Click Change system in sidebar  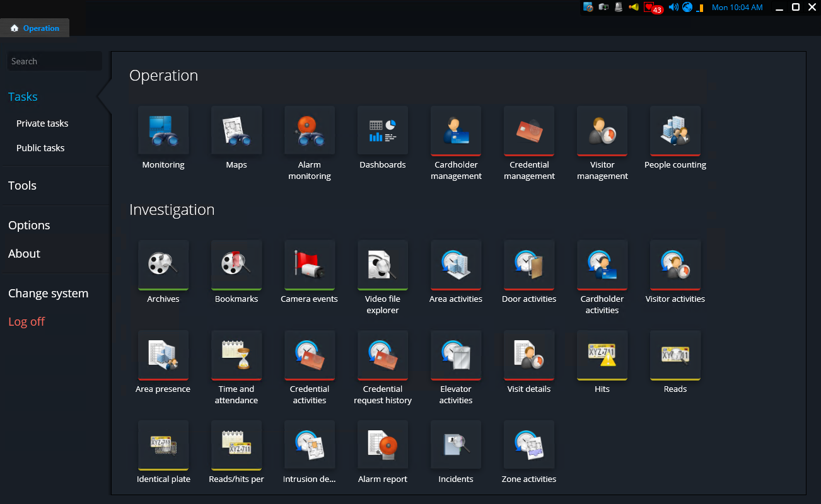pos(48,293)
